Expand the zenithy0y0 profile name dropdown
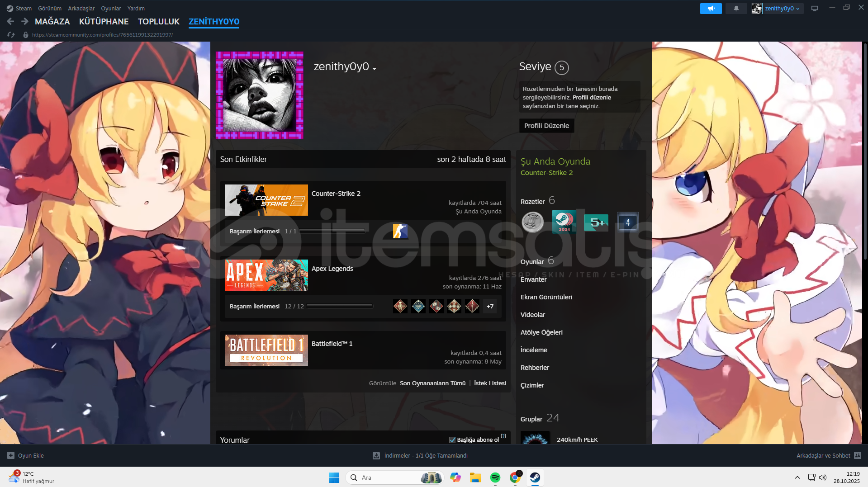Viewport: 868px width, 487px height. 375,69
